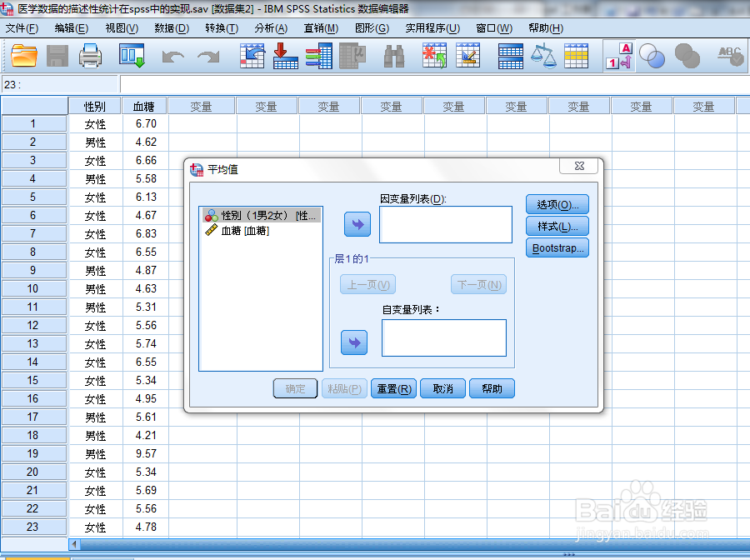Image resolution: width=750 pixels, height=560 pixels.
Task: Click the Spell check ABC icon
Action: [x=730, y=56]
